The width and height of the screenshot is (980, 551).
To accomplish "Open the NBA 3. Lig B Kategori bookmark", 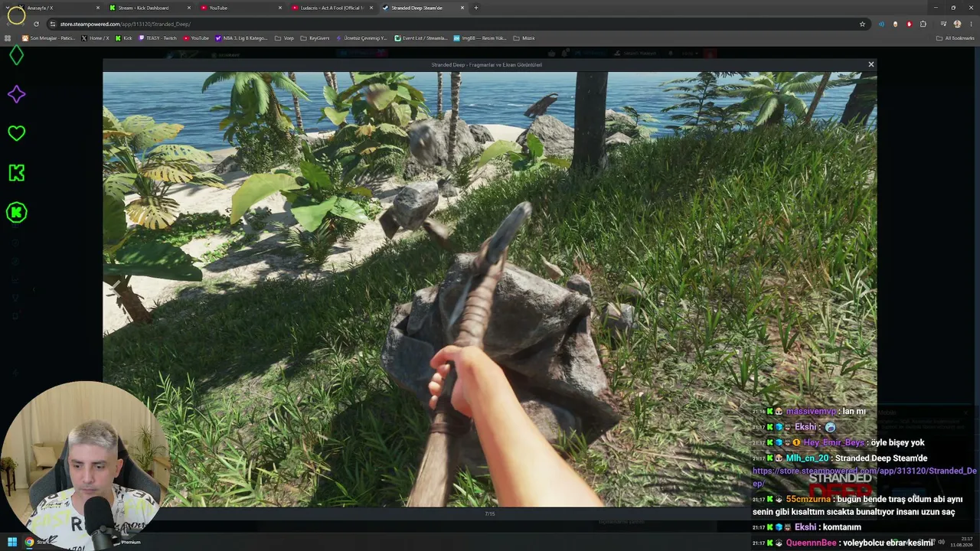I will pos(241,37).
